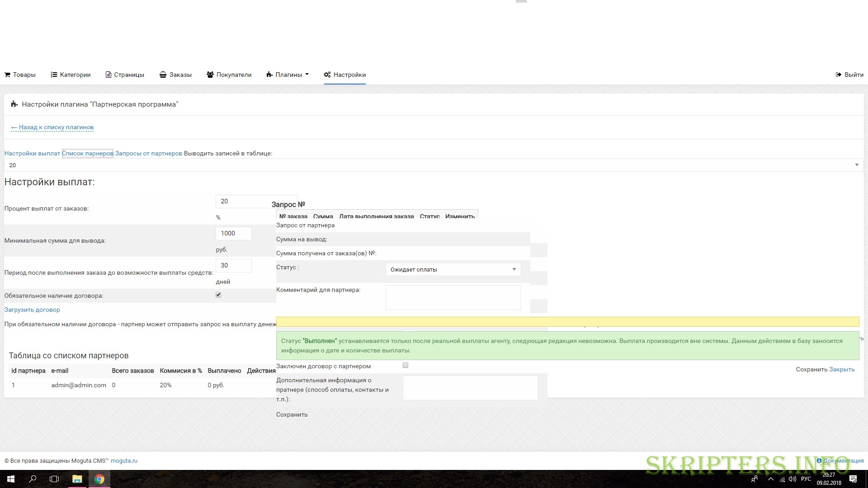Click the Chrome icon on the taskbar
Viewport: 868px width, 488px height.
tap(99, 479)
